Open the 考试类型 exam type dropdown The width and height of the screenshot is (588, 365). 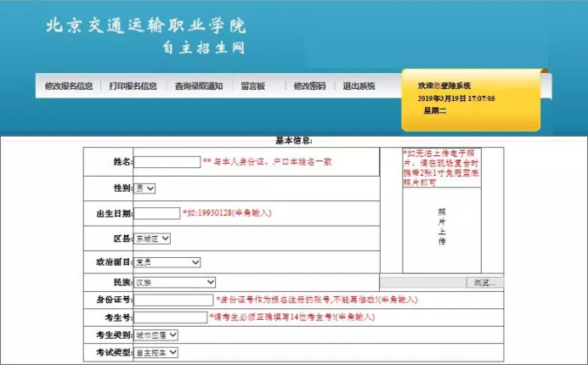point(156,352)
